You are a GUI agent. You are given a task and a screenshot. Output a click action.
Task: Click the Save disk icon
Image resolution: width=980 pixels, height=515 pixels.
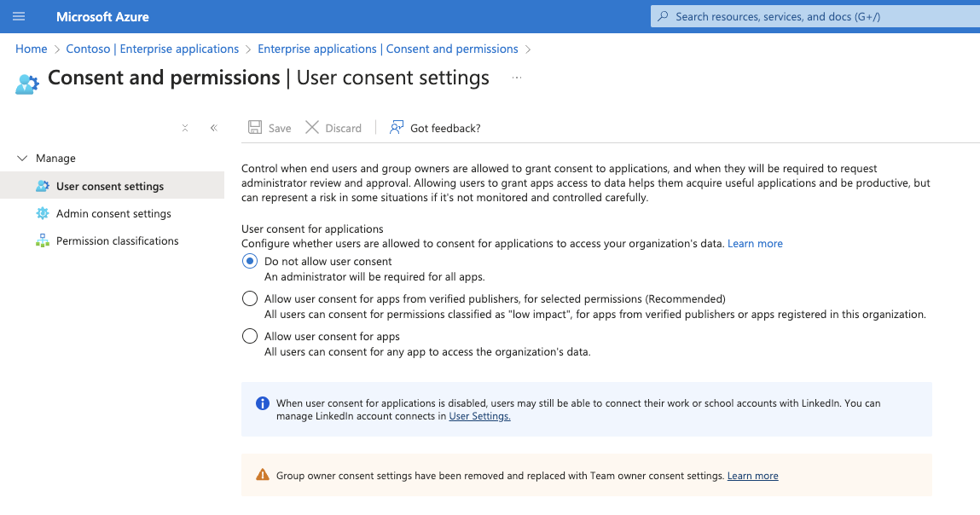tap(255, 127)
